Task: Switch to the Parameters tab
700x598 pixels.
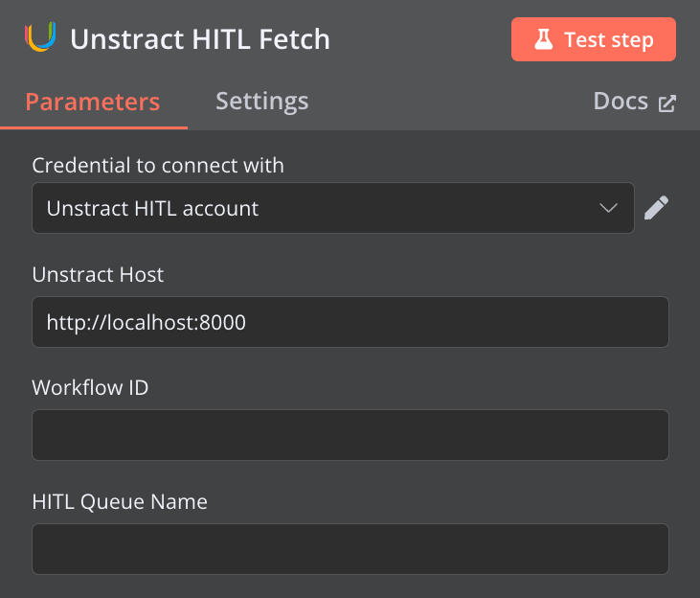Action: pos(93,102)
